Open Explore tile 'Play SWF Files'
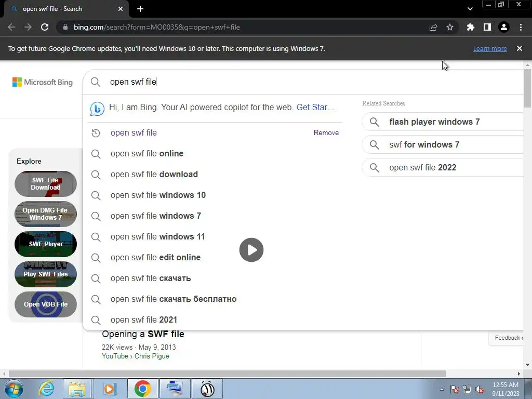Image resolution: width=532 pixels, height=399 pixels. (46, 274)
